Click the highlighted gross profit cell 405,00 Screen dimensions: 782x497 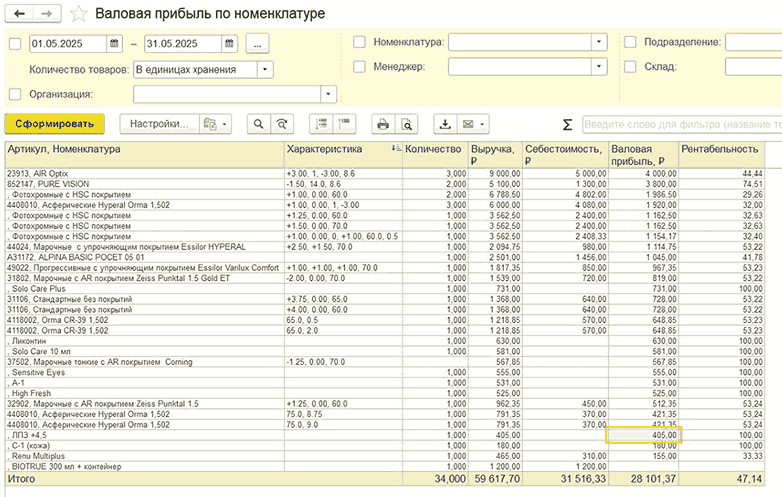tap(643, 435)
